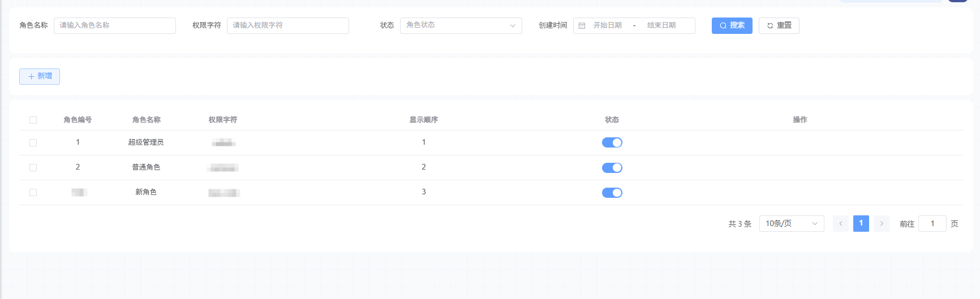Click the 搜索 search button
The height and width of the screenshot is (299, 980).
(732, 25)
